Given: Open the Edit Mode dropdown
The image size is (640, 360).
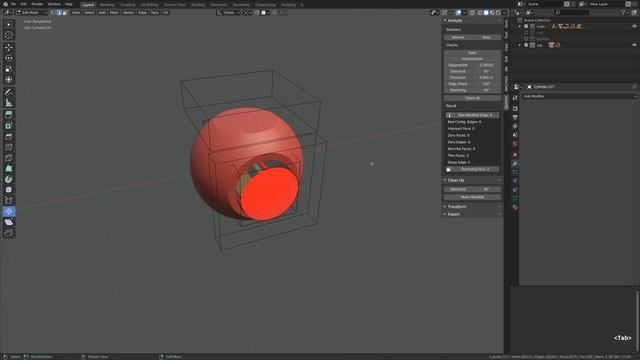Looking at the screenshot, I should coord(32,13).
